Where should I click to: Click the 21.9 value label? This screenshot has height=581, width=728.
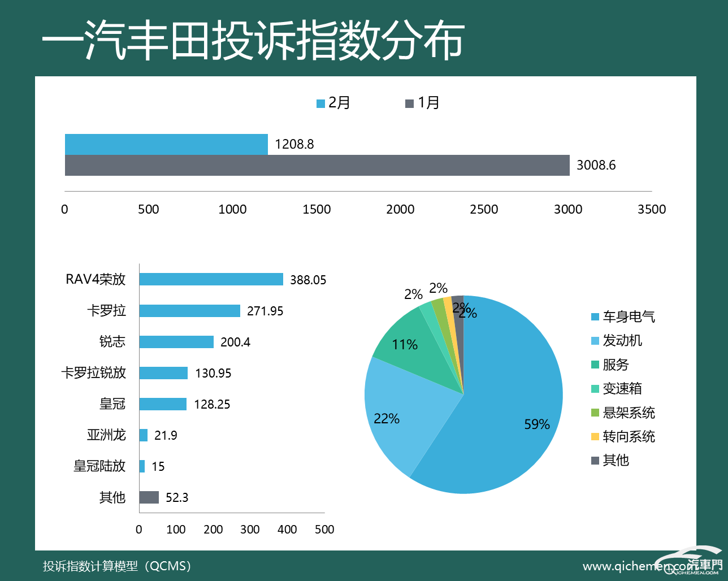(166, 435)
